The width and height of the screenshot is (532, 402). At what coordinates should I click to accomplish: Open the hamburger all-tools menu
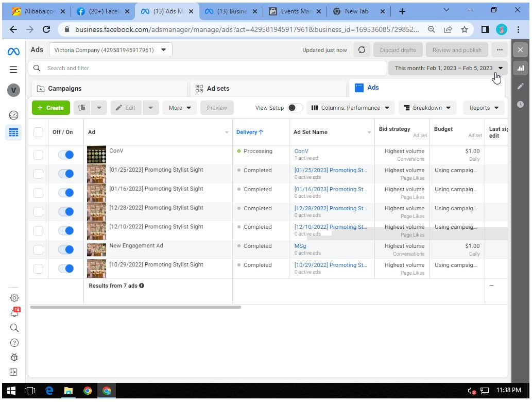coord(13,70)
